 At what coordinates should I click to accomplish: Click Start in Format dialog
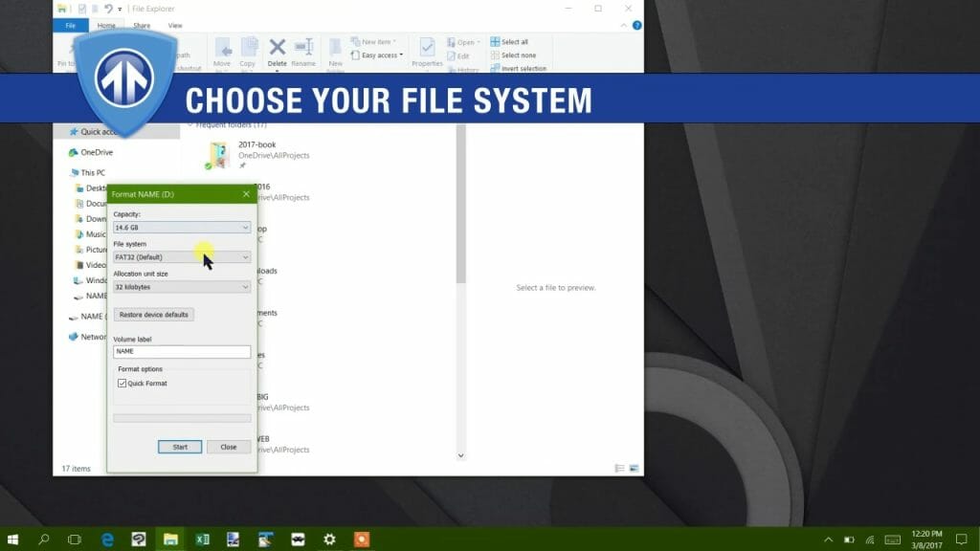click(x=180, y=447)
